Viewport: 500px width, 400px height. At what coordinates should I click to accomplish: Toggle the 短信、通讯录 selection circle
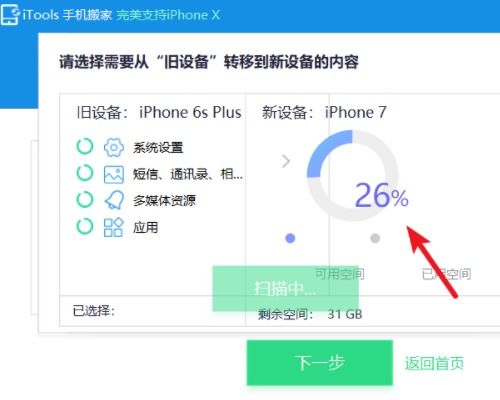tap(85, 173)
